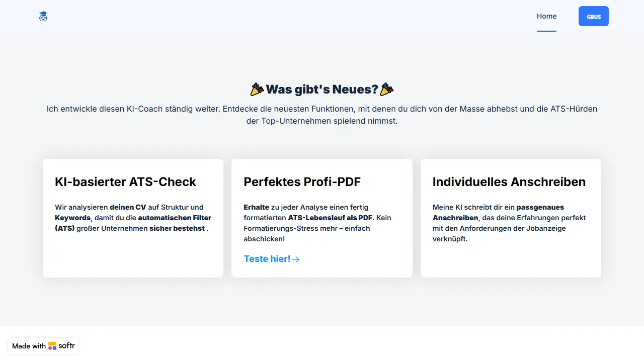This screenshot has width=644, height=362.
Task: Click the colorful Softr logo icon
Action: point(52,346)
